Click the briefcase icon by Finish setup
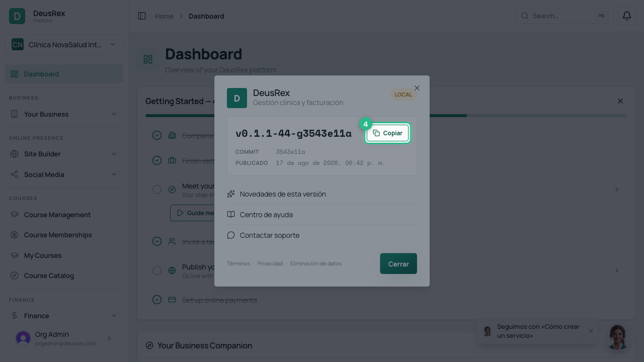The width and height of the screenshot is (644, 362). click(x=172, y=160)
